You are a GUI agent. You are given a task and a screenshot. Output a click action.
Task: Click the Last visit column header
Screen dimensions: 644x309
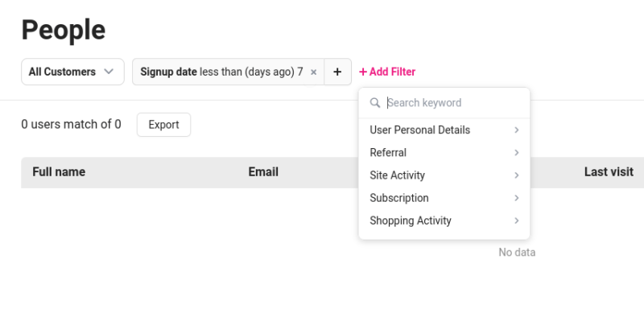click(x=609, y=171)
